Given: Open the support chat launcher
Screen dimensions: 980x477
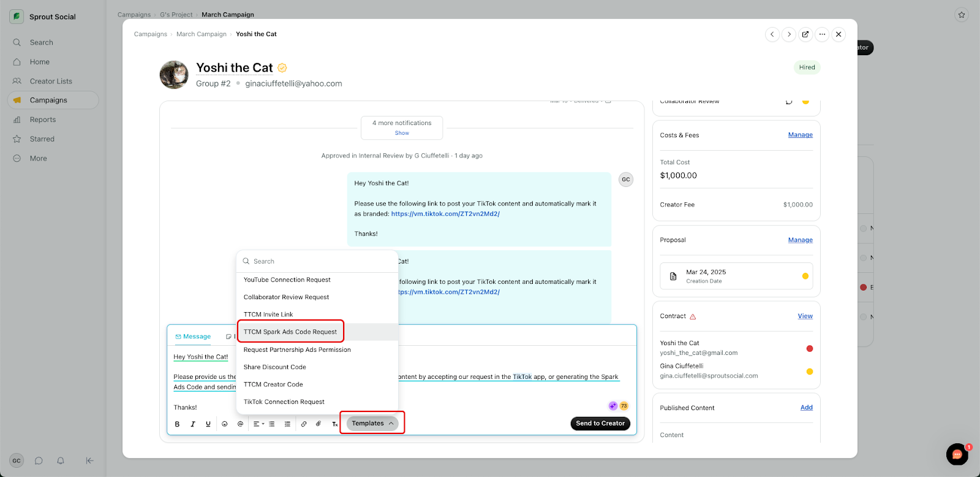Looking at the screenshot, I should click(957, 454).
